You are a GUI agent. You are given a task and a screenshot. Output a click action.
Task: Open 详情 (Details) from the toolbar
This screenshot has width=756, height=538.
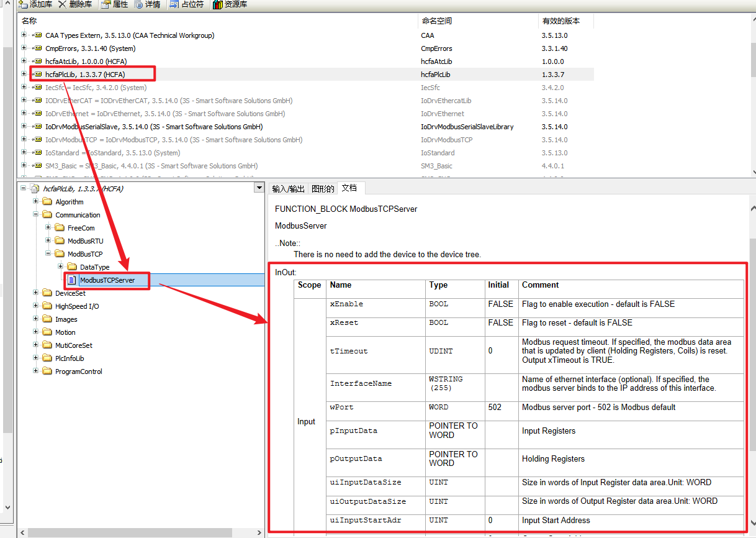138,4
